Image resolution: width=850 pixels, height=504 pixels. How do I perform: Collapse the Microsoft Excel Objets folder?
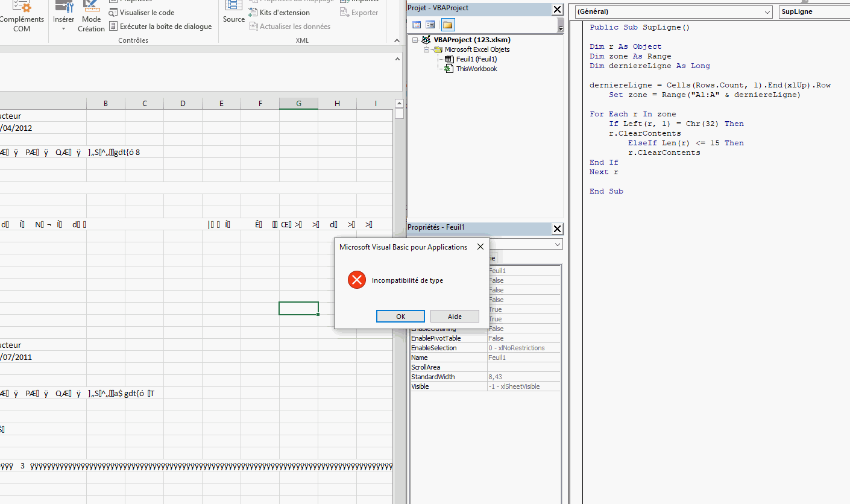point(427,49)
